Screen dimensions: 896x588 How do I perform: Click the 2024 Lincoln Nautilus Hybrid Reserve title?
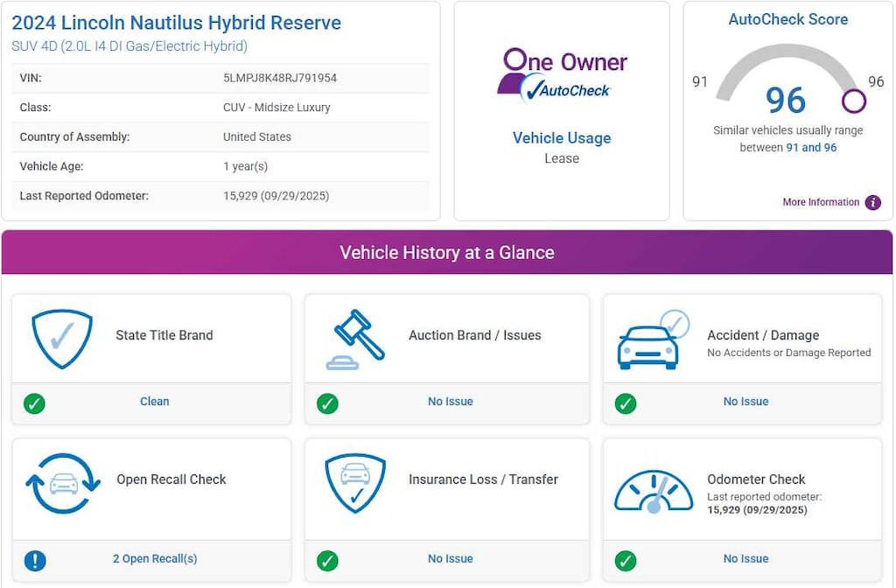pyautogui.click(x=177, y=23)
